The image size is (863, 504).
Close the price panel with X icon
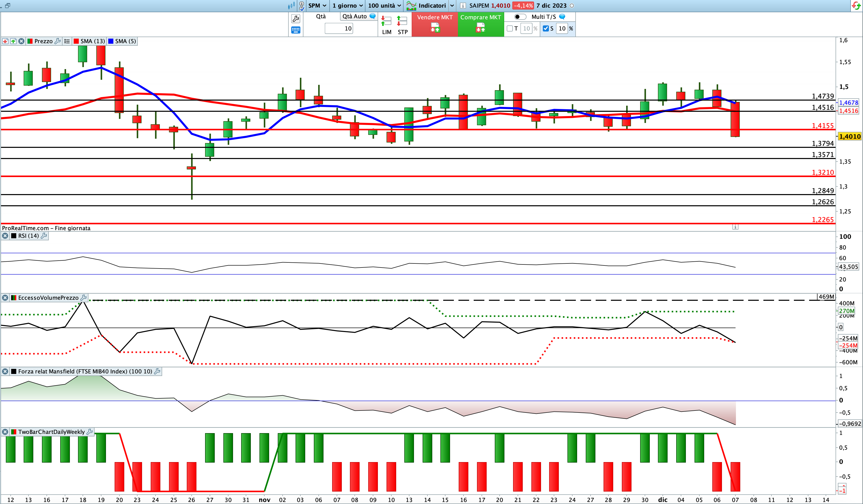pyautogui.click(x=21, y=41)
